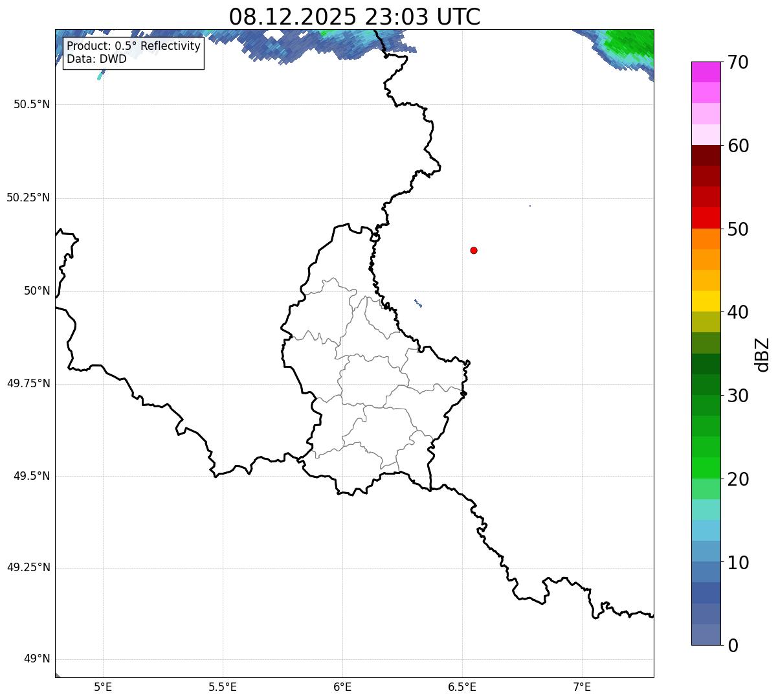Click latitude label '49.25°N'
Screen dimensions: 778x700
click(x=28, y=567)
